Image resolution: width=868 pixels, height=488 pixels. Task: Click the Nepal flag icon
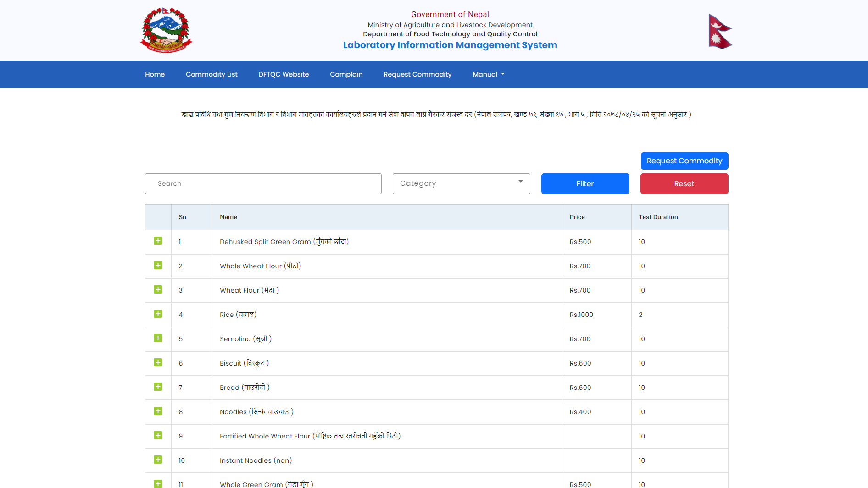coord(720,31)
